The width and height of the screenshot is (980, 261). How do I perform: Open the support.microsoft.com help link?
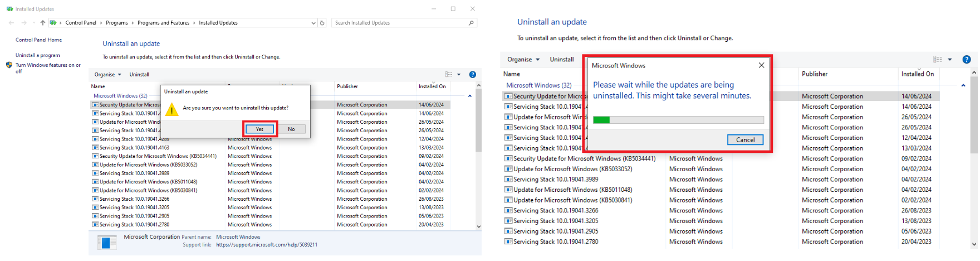267,245
